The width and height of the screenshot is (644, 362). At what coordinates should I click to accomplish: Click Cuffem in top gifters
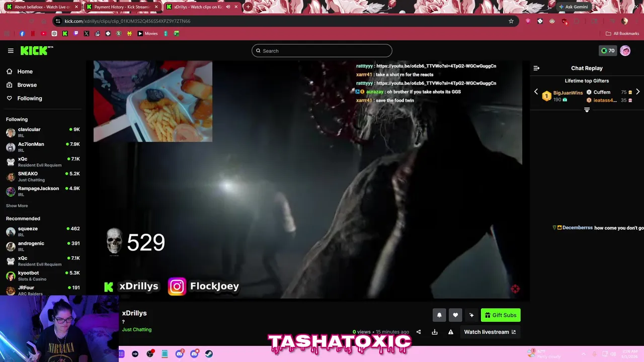tap(602, 93)
